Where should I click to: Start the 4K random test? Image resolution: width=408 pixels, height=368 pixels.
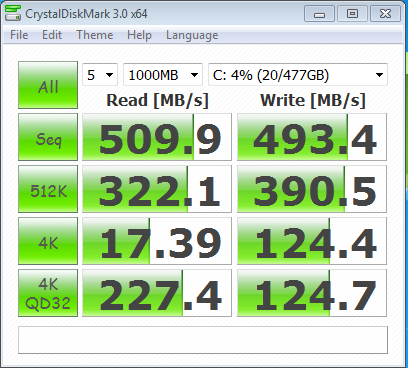coord(48,241)
